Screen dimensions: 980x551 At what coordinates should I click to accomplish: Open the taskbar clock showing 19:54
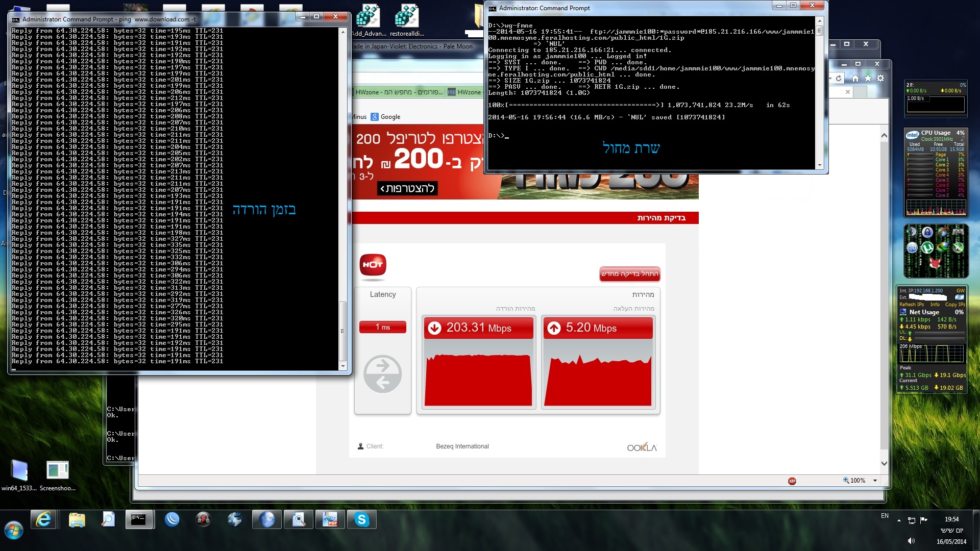[951, 519]
